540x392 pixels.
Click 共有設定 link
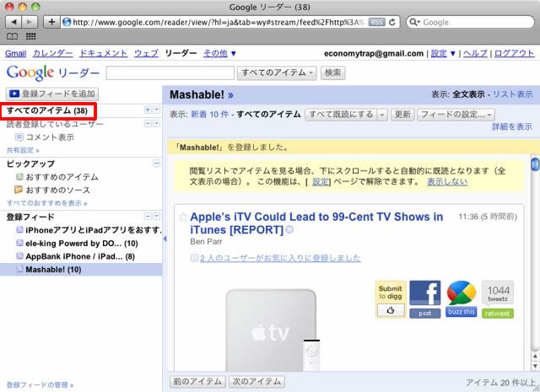[x=23, y=150]
